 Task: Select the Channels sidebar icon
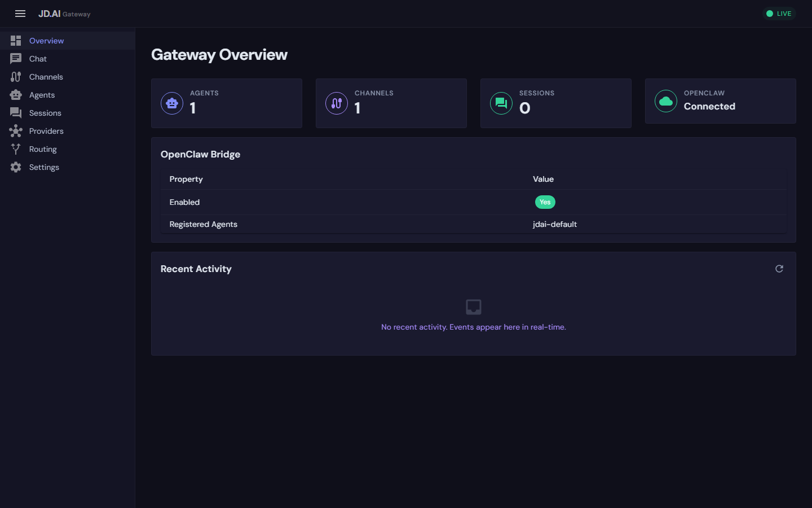pos(16,77)
